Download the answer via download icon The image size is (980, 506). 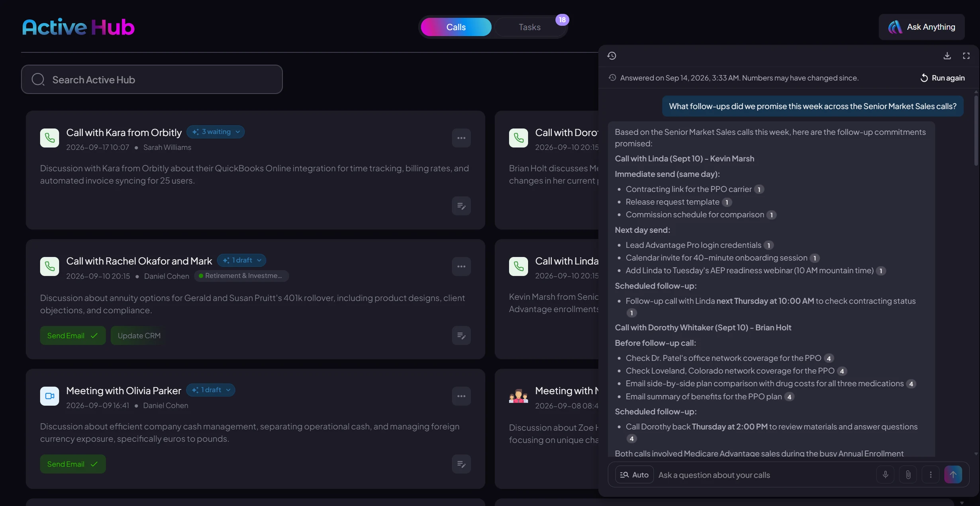pyautogui.click(x=947, y=56)
